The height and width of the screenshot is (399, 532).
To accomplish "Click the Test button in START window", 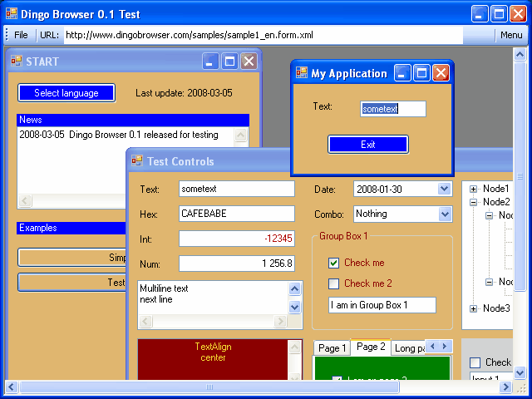I will pos(72,283).
